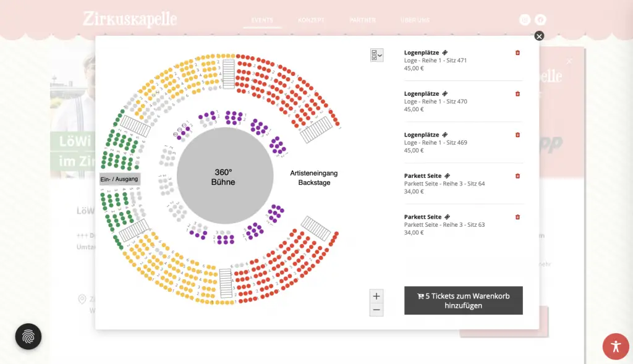Viewport: 633px width, 364px height.
Task: Delete Parkett Seite Sitz 63 ticket
Action: tap(517, 217)
